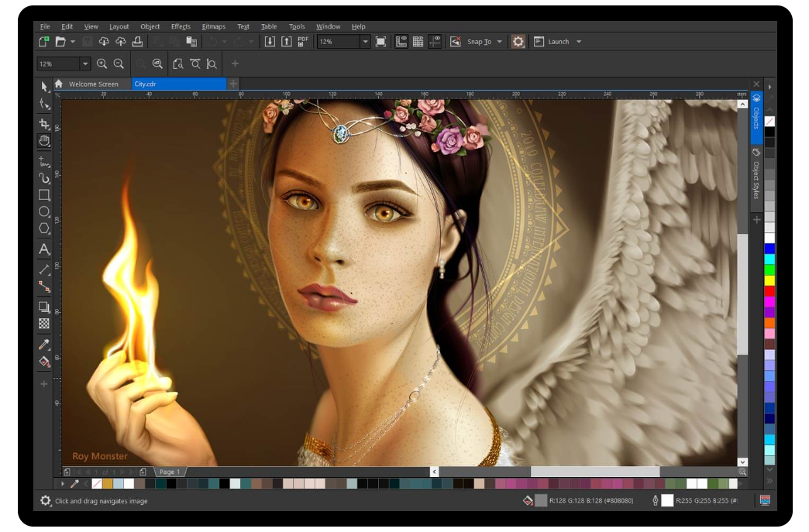This screenshot has width=809, height=532.
Task: Select the Transparency checkerboard tool
Action: pos(44,324)
